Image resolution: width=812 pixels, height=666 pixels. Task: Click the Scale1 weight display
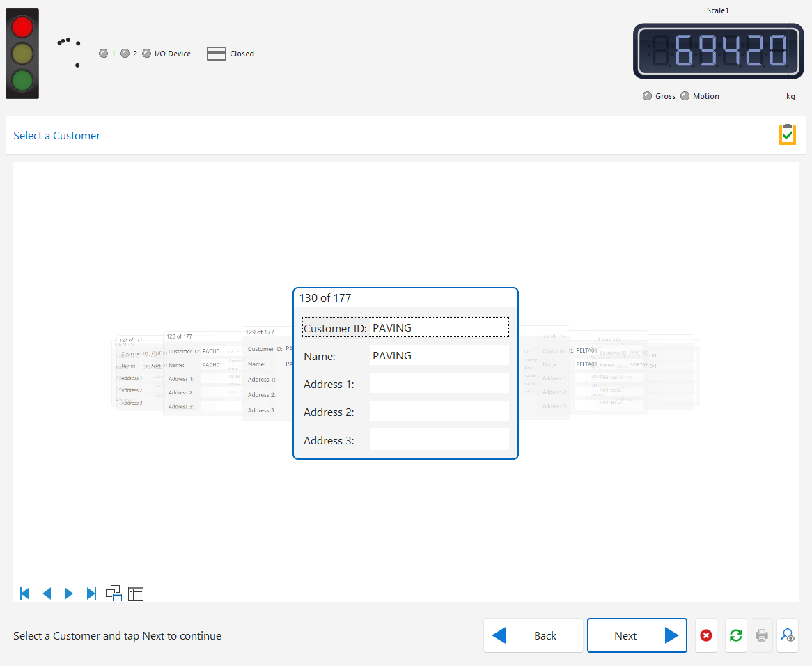click(x=717, y=51)
